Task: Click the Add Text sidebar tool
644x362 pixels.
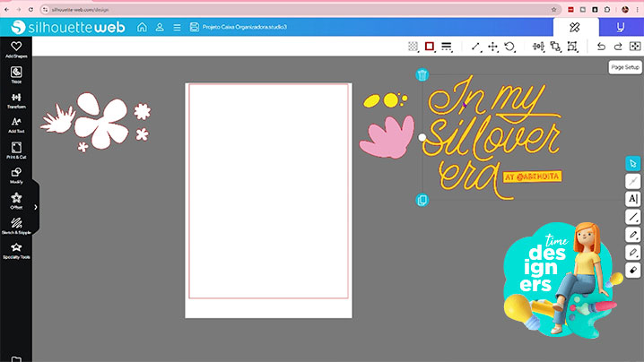Action: [x=16, y=125]
